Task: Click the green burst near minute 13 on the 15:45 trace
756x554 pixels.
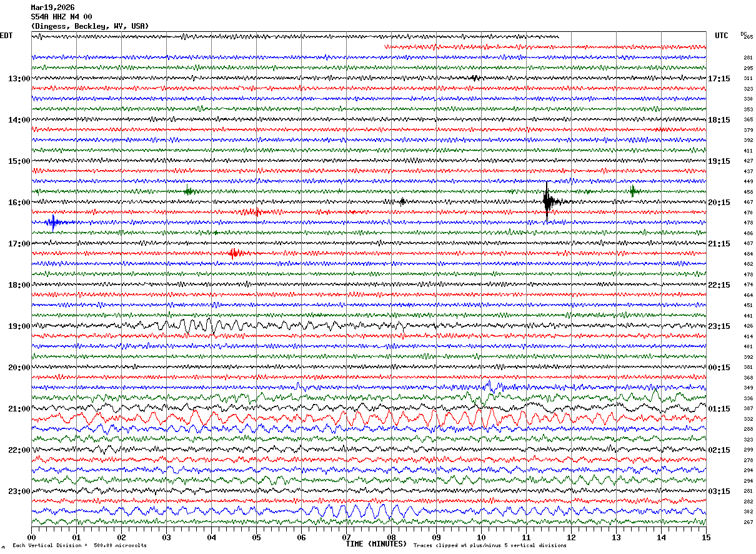Action: click(x=632, y=191)
